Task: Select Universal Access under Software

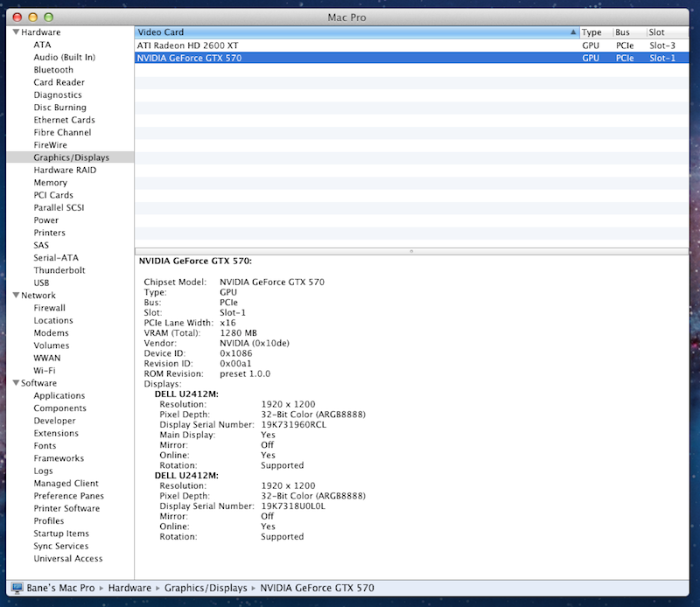Action: (x=68, y=557)
